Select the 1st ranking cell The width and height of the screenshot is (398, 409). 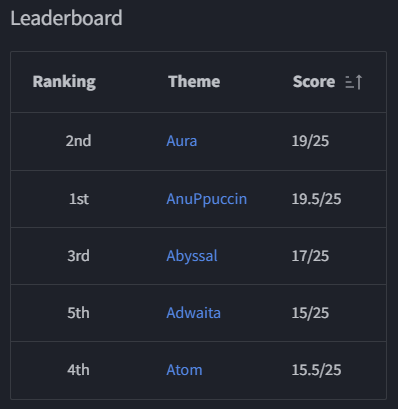[x=79, y=199]
